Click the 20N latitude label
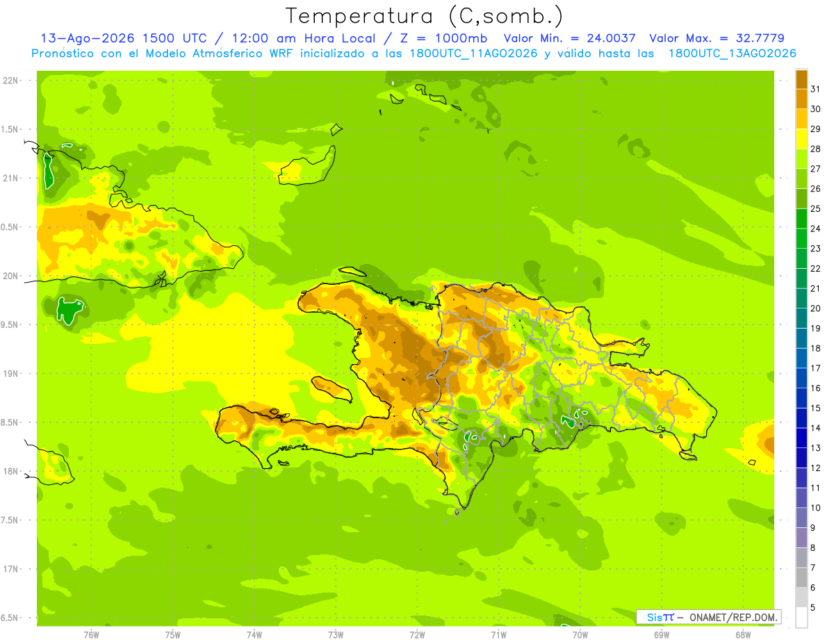This screenshot has width=834, height=644. [x=10, y=276]
